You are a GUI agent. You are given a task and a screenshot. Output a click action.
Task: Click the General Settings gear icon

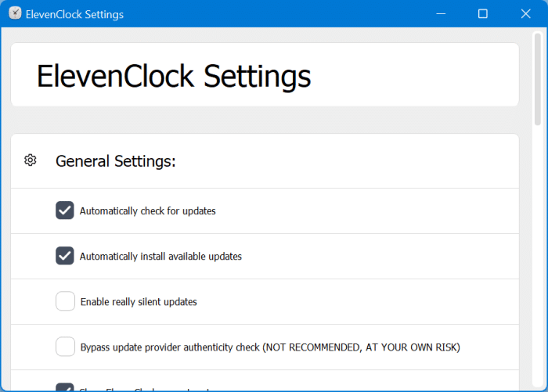click(31, 160)
